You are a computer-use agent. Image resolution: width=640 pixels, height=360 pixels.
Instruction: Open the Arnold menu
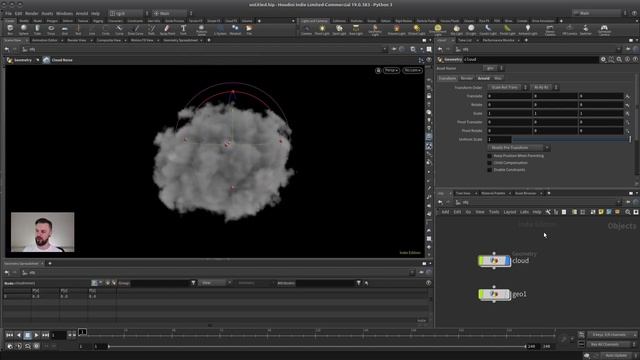[x=82, y=13]
